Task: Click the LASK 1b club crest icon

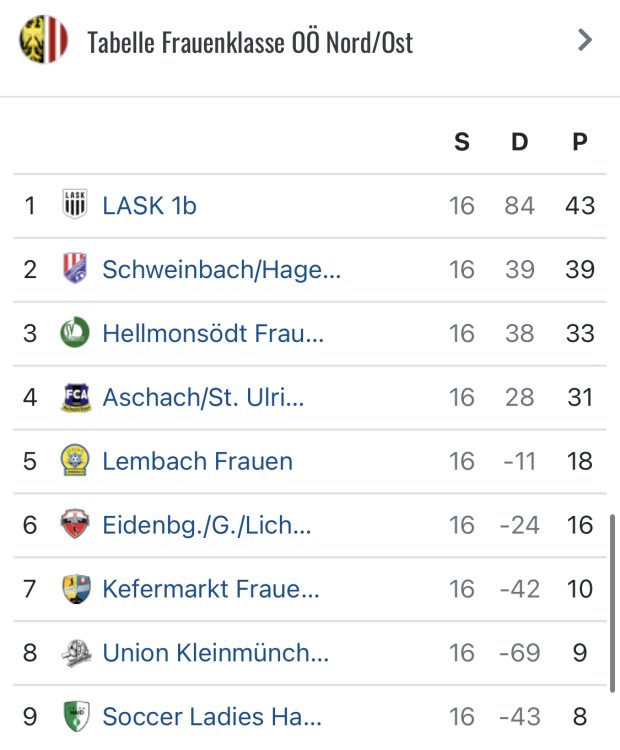Action: (x=75, y=205)
